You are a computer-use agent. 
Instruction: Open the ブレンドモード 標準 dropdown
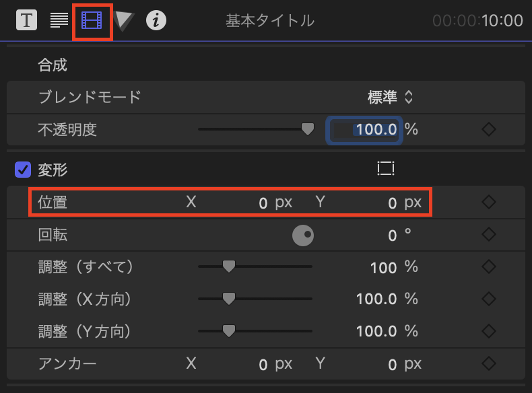(389, 97)
